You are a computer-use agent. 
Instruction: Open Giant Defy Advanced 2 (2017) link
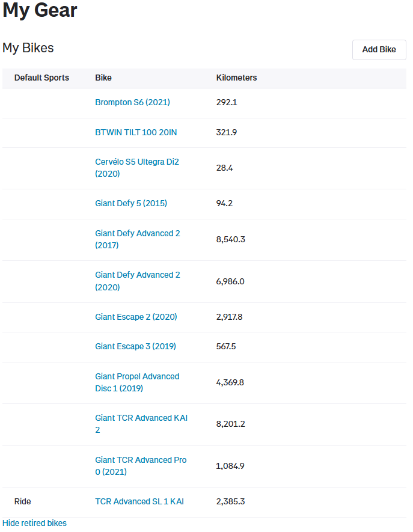pos(138,239)
